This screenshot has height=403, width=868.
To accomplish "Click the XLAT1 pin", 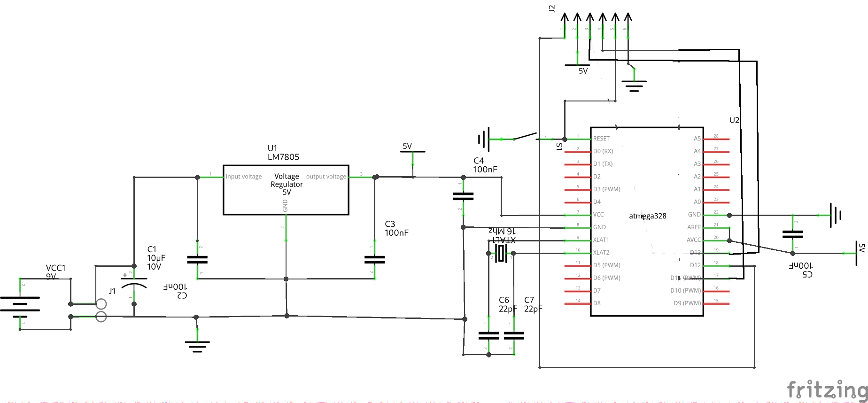I will pos(578,240).
